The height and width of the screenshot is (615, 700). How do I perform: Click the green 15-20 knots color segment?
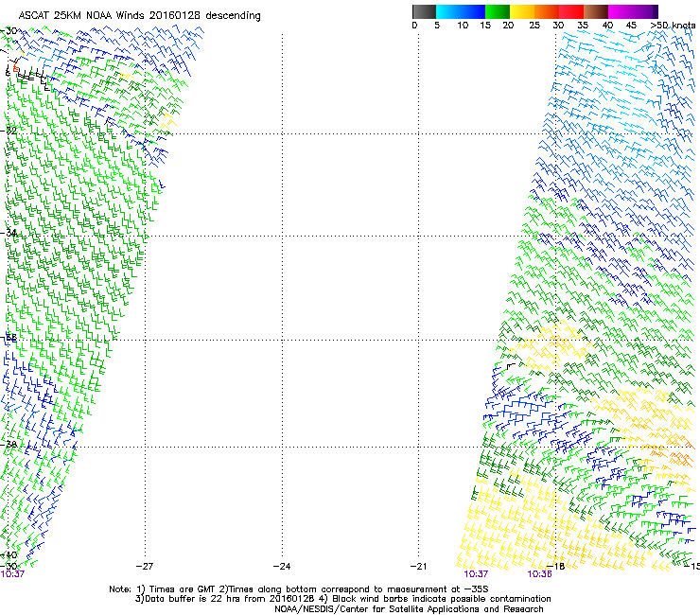click(x=498, y=11)
